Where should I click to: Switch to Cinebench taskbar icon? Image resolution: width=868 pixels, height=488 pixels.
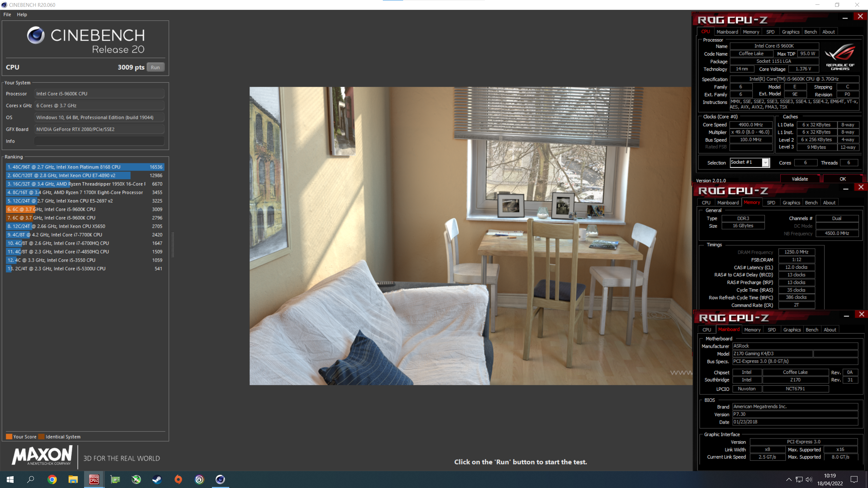point(220,479)
